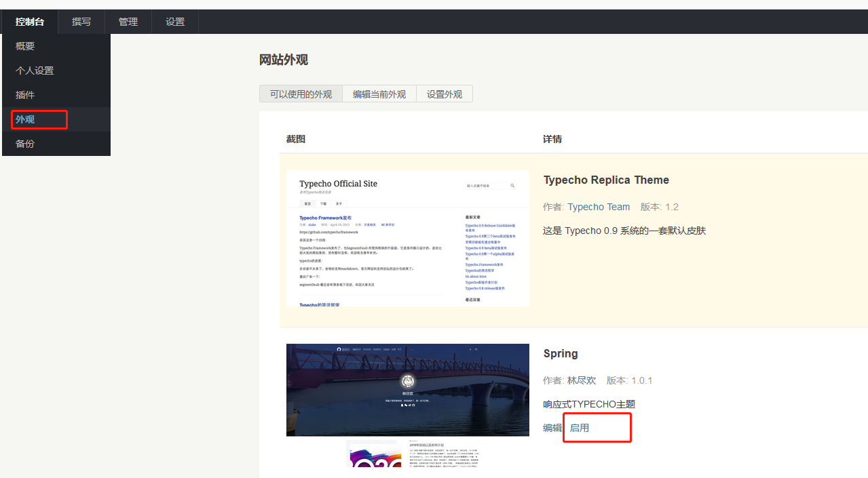
Task: Open the 设置 top menu
Action: coord(175,22)
